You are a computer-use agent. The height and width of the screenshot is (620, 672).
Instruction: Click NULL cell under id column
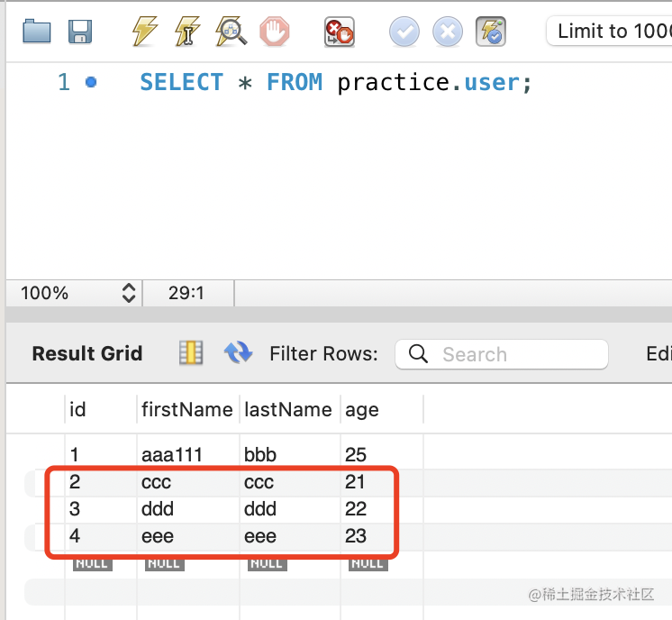click(92, 563)
